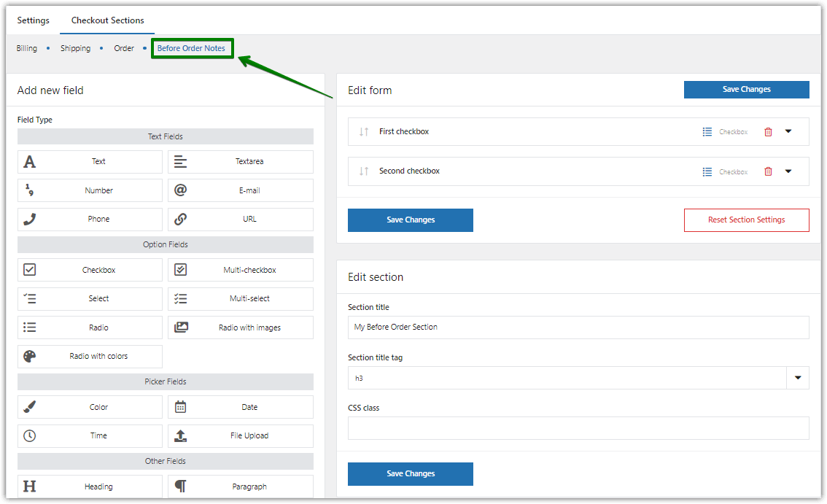This screenshot has height=504, width=827.
Task: Click Save Changes at top of Edit form
Action: (746, 89)
